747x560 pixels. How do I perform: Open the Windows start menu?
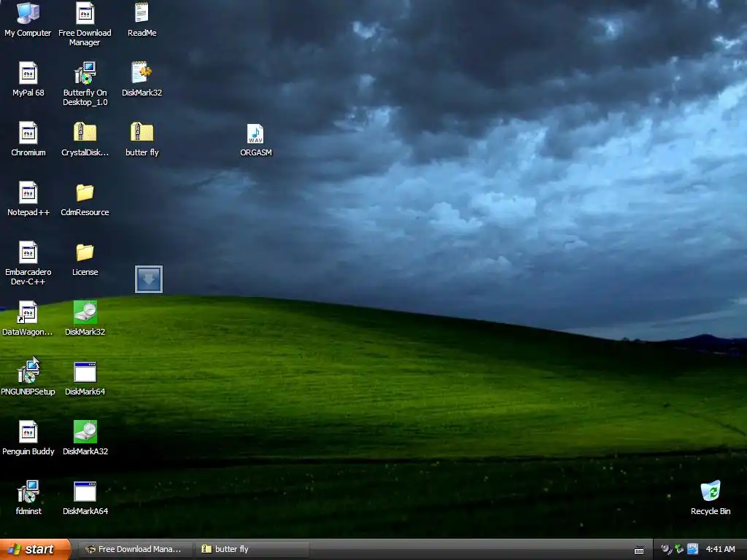pos(35,549)
